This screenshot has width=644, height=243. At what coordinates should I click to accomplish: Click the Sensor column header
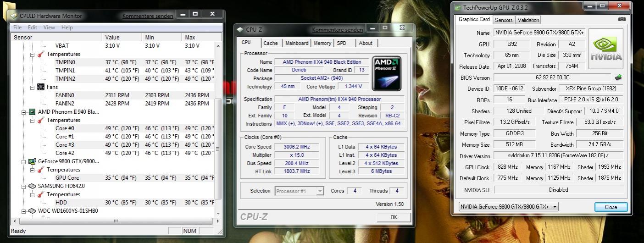[56, 37]
